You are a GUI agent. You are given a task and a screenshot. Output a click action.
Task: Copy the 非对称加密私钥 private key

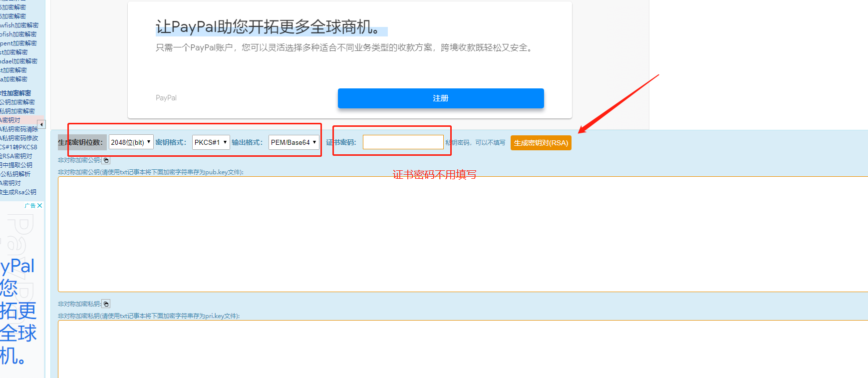point(106,304)
